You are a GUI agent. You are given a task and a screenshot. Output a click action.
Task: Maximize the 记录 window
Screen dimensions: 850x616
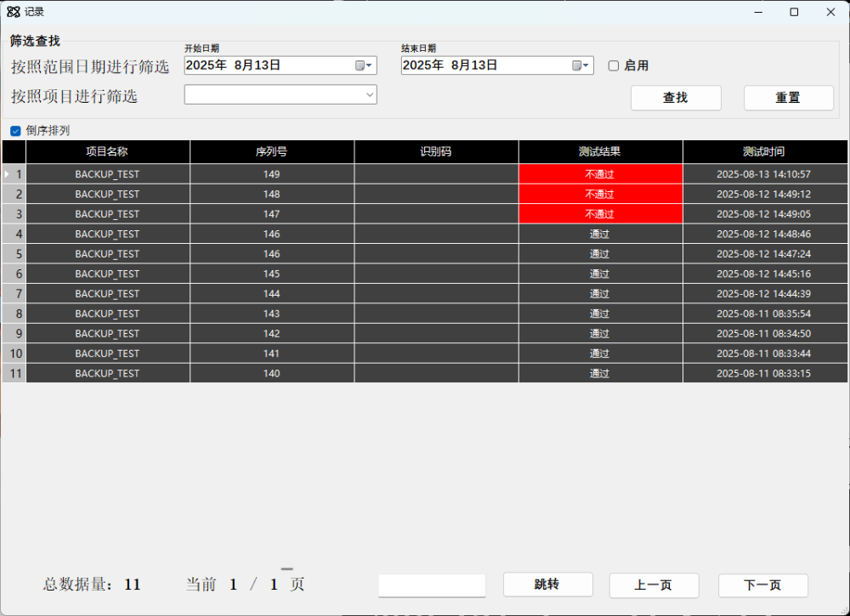coord(794,12)
